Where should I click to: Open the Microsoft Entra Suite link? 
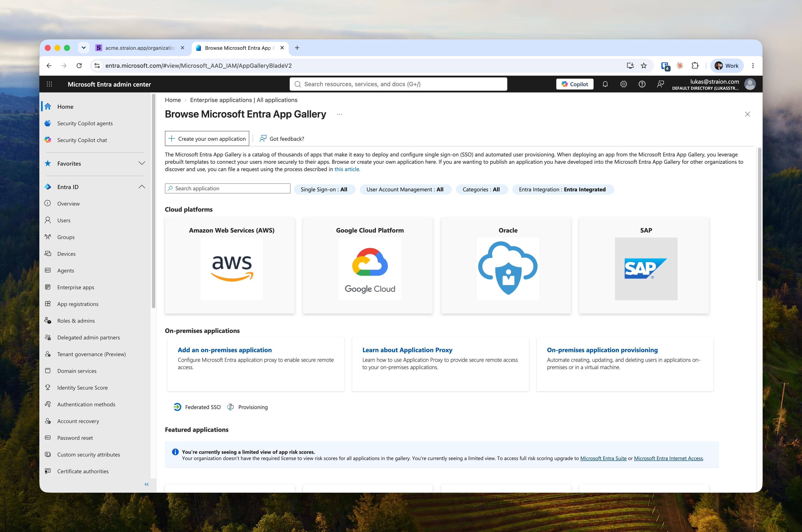click(x=603, y=458)
